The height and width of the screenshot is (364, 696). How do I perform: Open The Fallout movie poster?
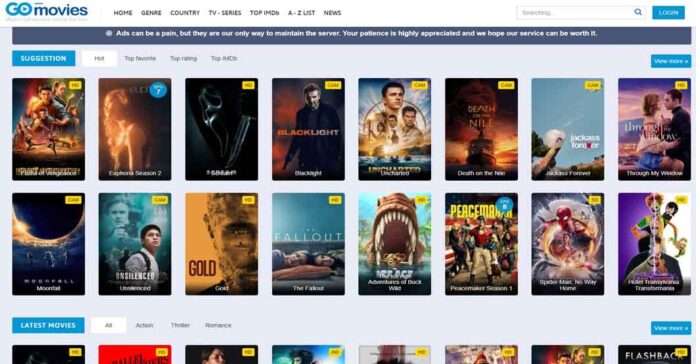(308, 244)
